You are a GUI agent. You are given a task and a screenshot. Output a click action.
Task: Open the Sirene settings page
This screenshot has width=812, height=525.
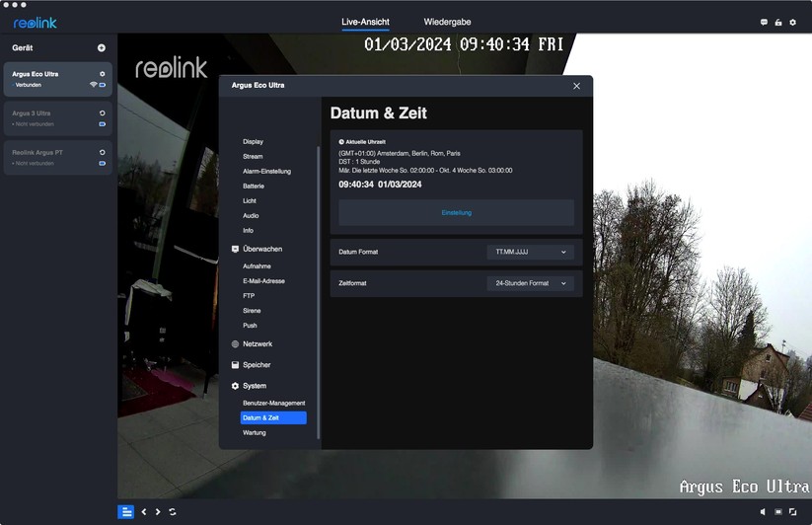252,311
